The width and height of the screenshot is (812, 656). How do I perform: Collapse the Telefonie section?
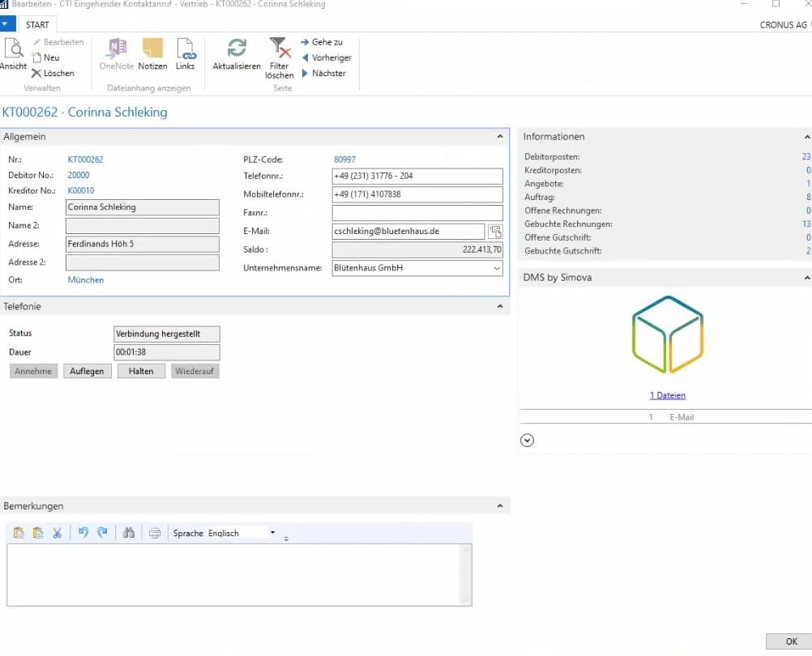point(500,306)
